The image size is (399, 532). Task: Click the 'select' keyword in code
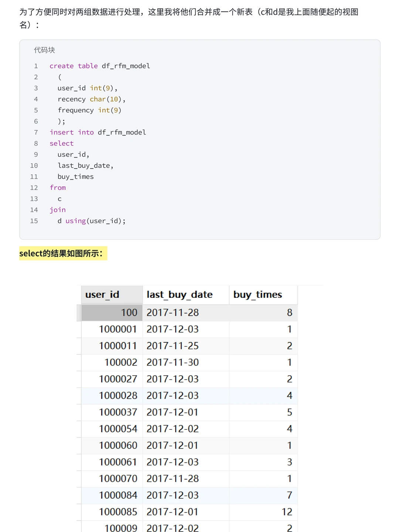62,143
